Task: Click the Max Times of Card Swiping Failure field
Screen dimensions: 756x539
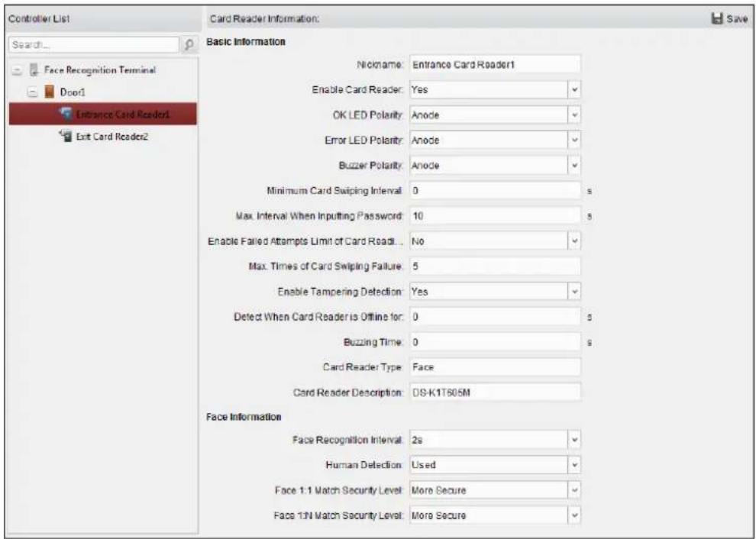Action: click(495, 266)
